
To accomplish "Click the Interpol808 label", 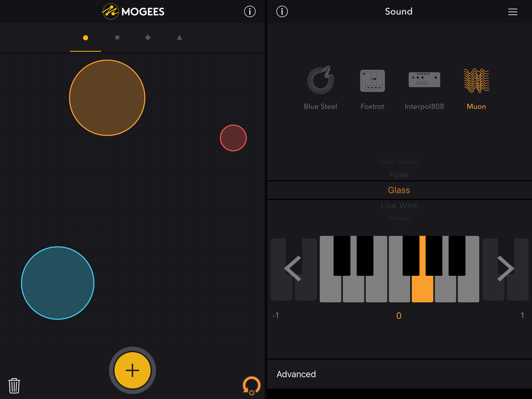I will (x=424, y=107).
